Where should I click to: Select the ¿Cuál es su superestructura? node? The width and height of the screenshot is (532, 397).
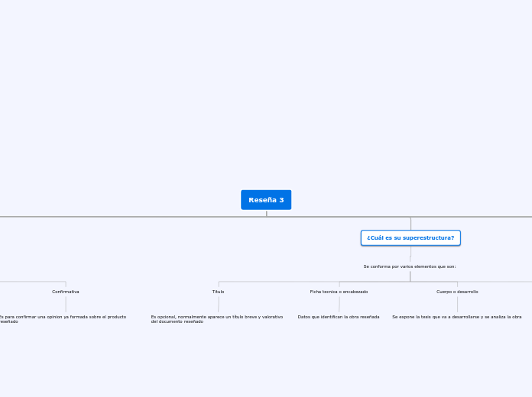pyautogui.click(x=410, y=237)
